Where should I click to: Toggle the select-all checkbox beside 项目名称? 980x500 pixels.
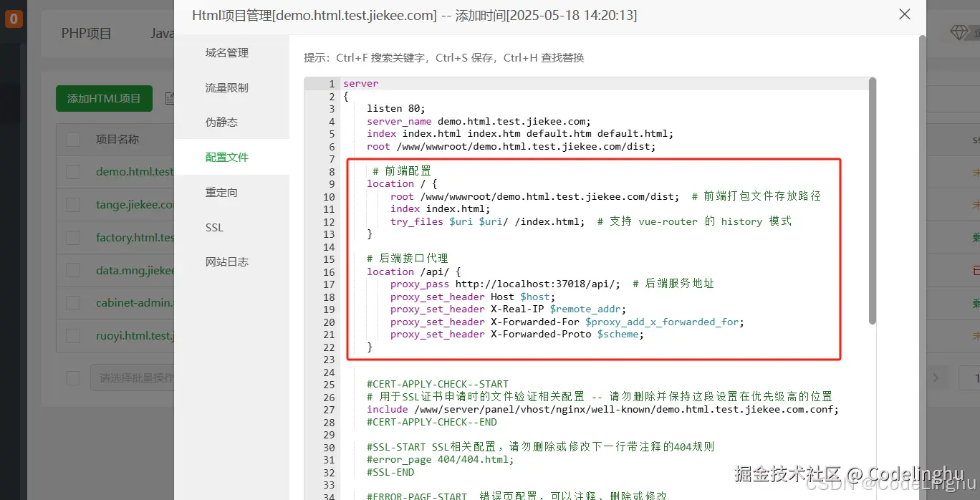point(73,139)
